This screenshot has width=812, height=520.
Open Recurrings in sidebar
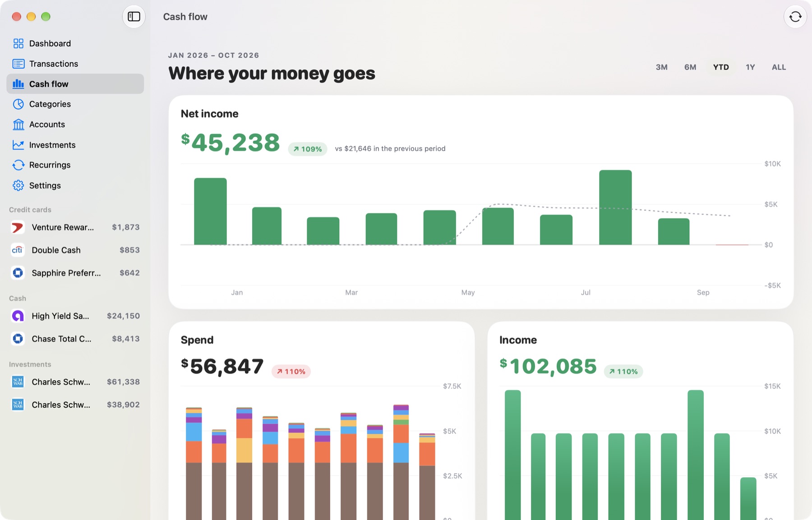(75, 165)
